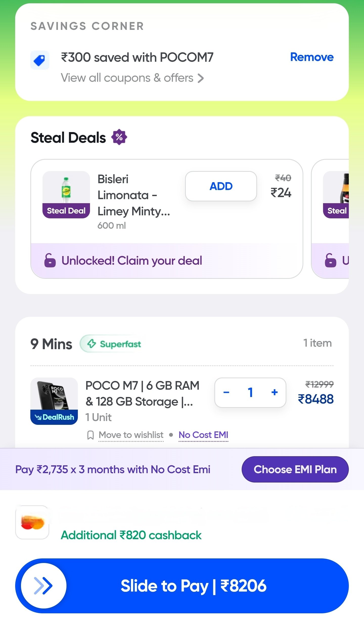Tap the DealRush badge on POCO image
Image resolution: width=364 pixels, height=628 pixels.
tap(54, 417)
